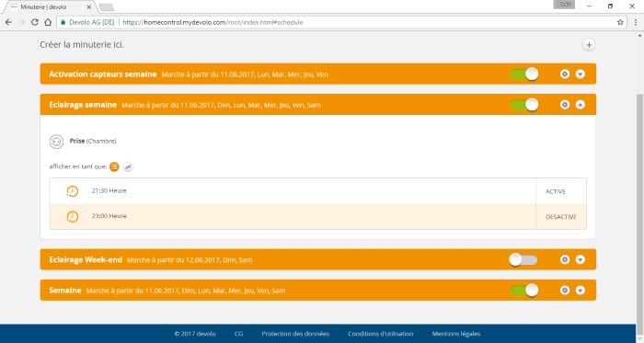Click the Prise socket device icon
Screen dimensions: 644x343
click(x=56, y=142)
